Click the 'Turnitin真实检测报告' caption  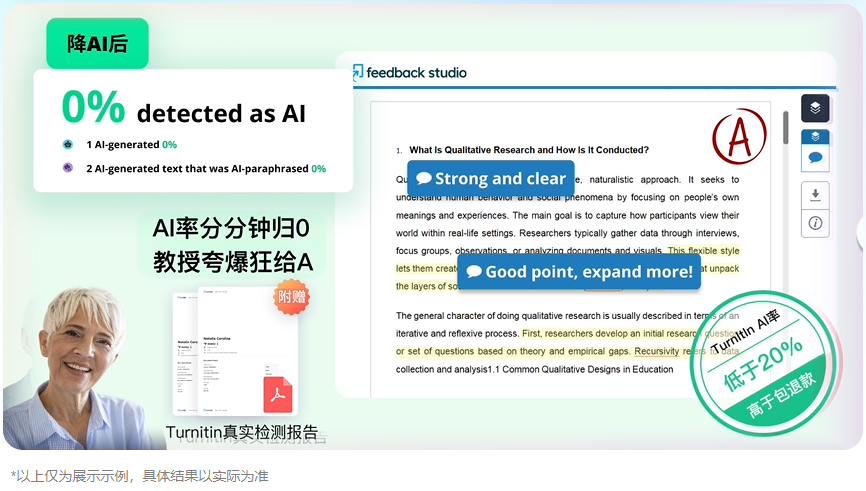tap(242, 432)
